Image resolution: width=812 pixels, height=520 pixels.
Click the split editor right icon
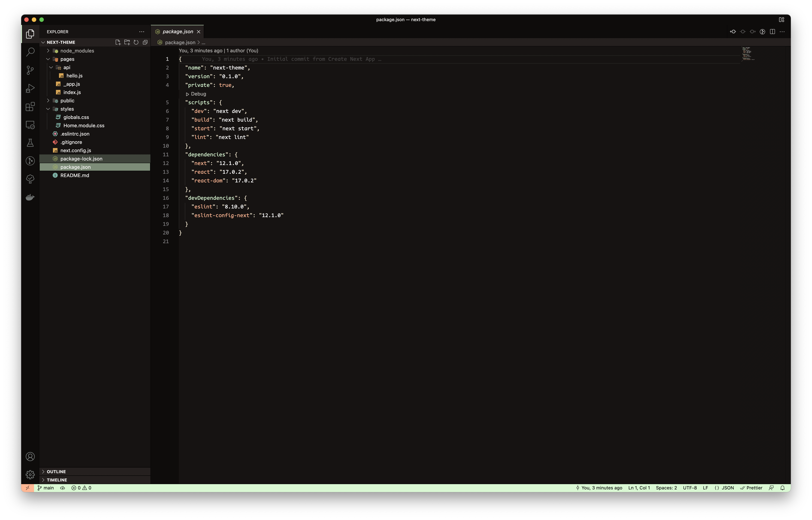pos(772,31)
